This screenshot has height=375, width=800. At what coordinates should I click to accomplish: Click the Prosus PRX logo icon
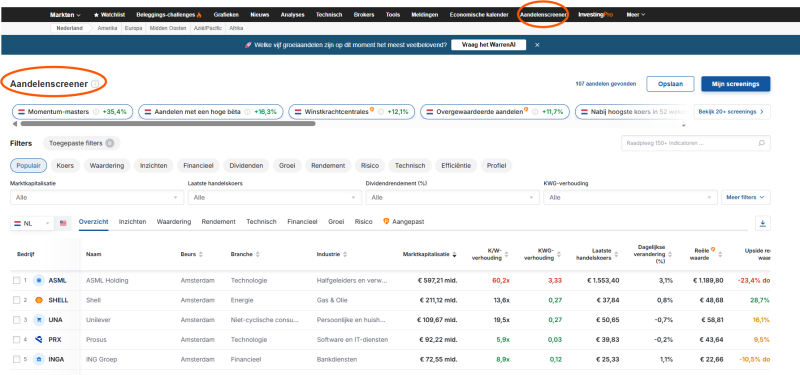39,339
